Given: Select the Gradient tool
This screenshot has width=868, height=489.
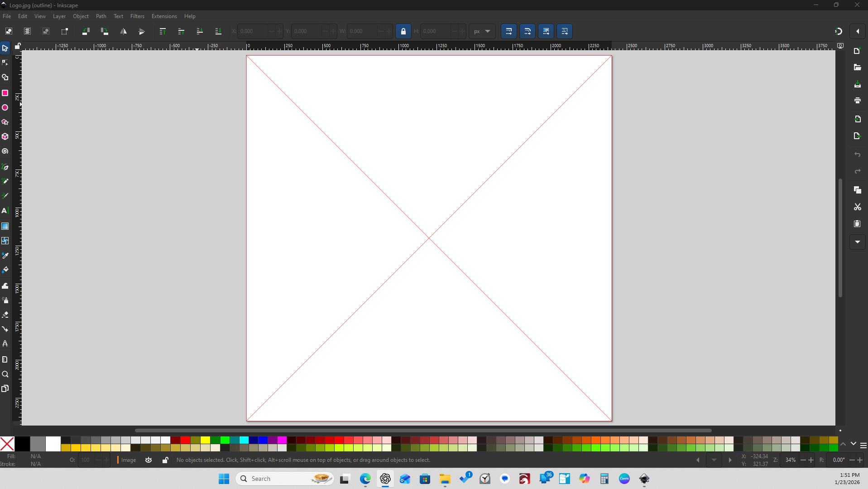Looking at the screenshot, I should (5, 226).
